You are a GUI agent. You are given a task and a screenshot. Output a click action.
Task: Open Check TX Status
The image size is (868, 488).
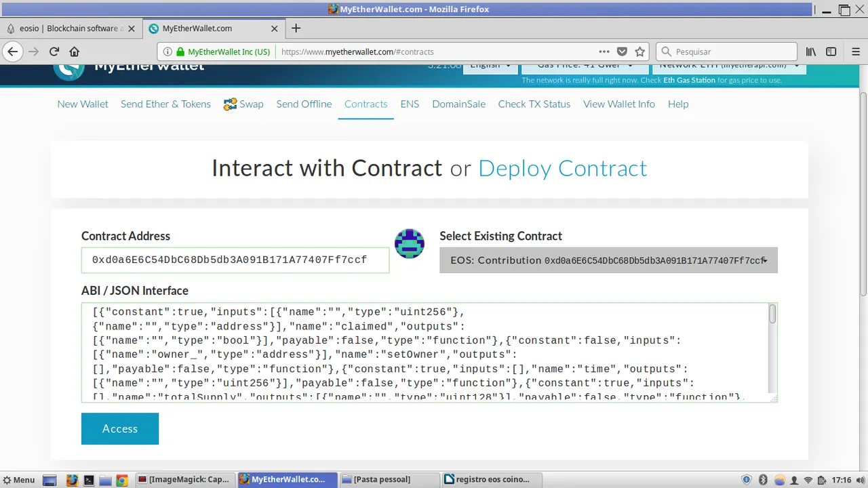pyautogui.click(x=534, y=104)
